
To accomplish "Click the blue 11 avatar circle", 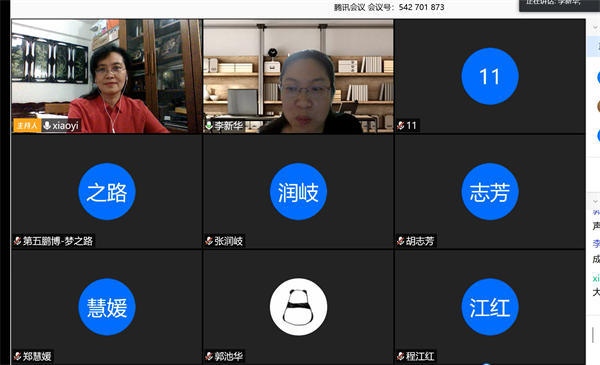I will tap(490, 76).
